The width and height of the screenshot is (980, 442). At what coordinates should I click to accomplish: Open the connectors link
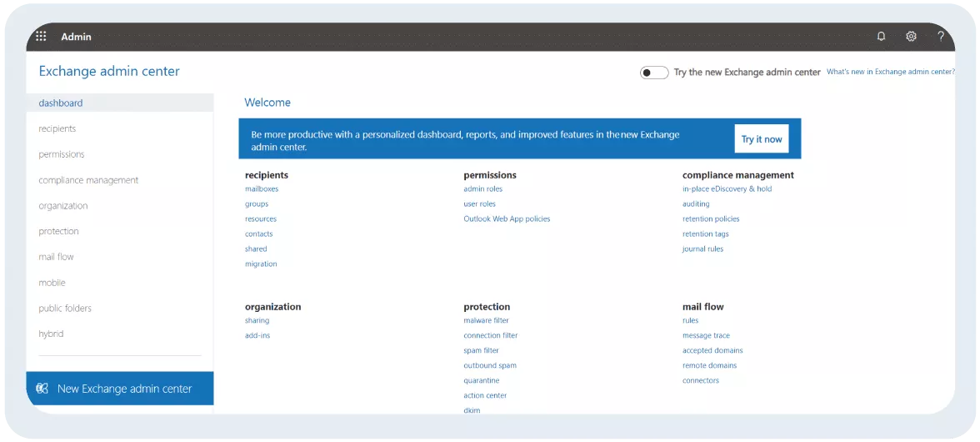pos(701,381)
